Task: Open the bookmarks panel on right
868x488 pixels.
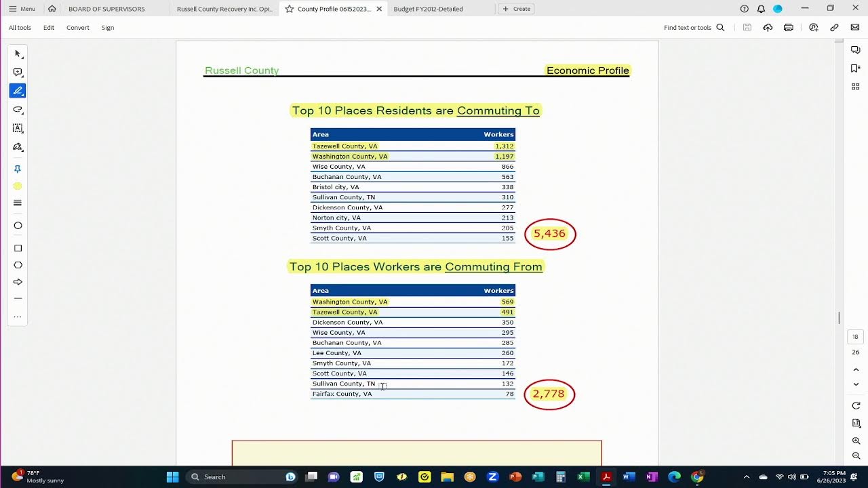Action: pos(856,68)
